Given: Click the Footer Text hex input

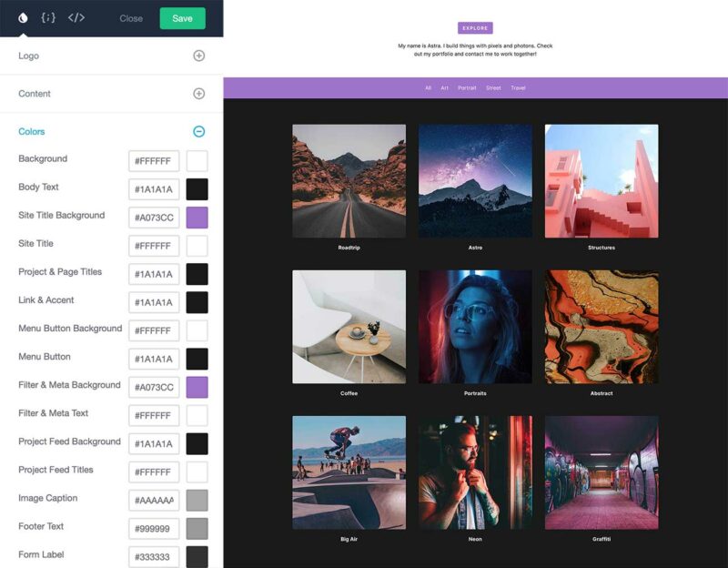Looking at the screenshot, I should [153, 526].
